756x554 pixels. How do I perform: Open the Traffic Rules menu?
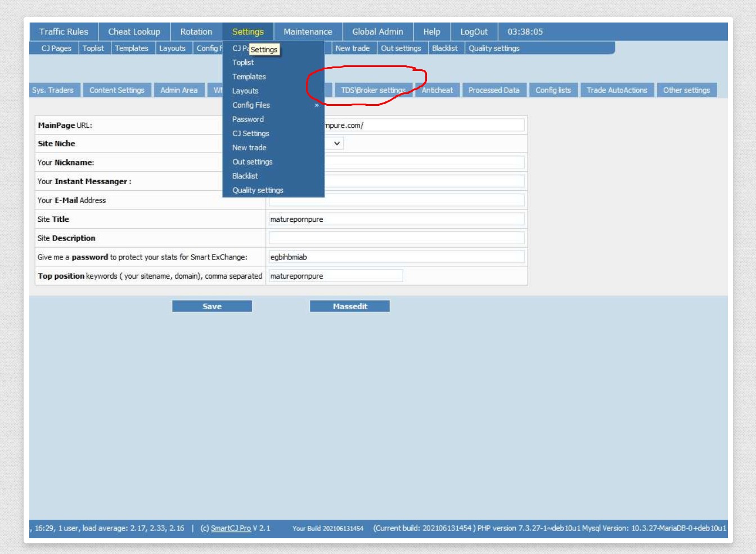(64, 32)
